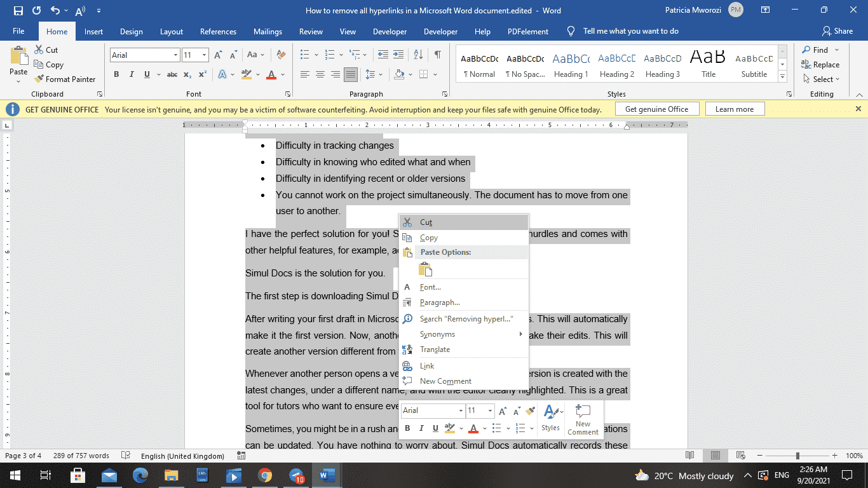Open the bullet list dropdown arrow
This screenshot has width=868, height=488.
[316, 55]
